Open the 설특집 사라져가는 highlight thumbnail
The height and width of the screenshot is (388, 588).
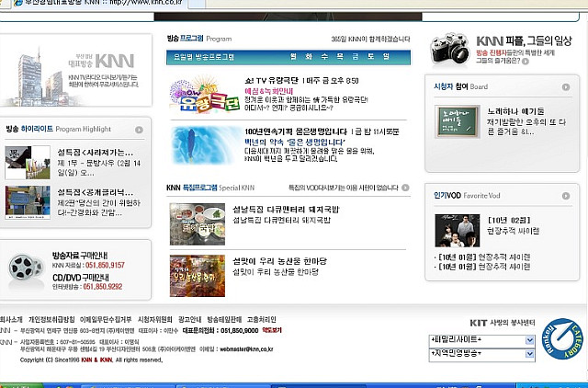pyautogui.click(x=28, y=163)
